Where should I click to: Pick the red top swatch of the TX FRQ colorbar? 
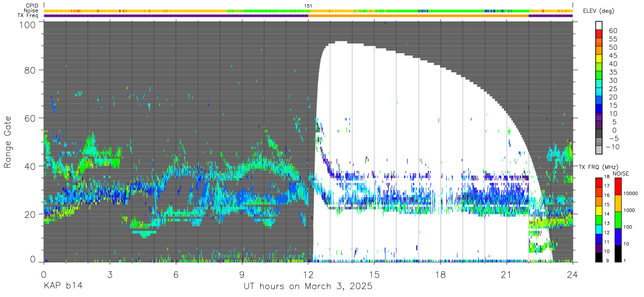(599, 182)
